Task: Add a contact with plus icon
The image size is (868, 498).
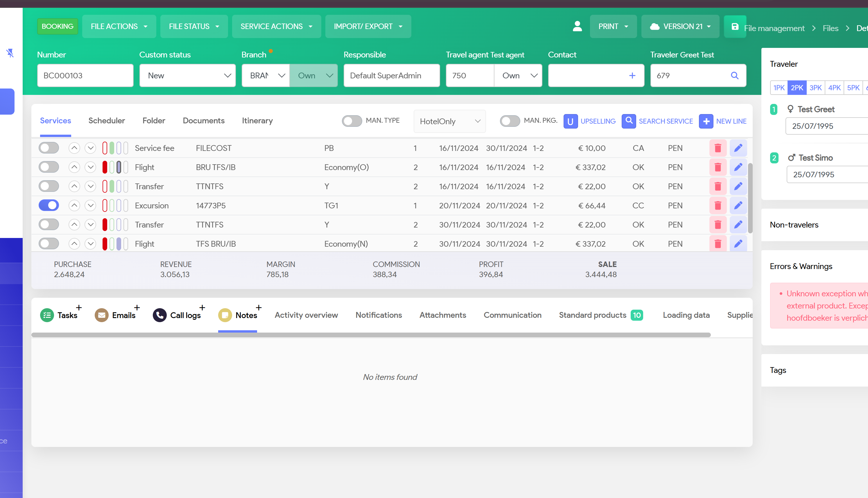Action: (632, 75)
